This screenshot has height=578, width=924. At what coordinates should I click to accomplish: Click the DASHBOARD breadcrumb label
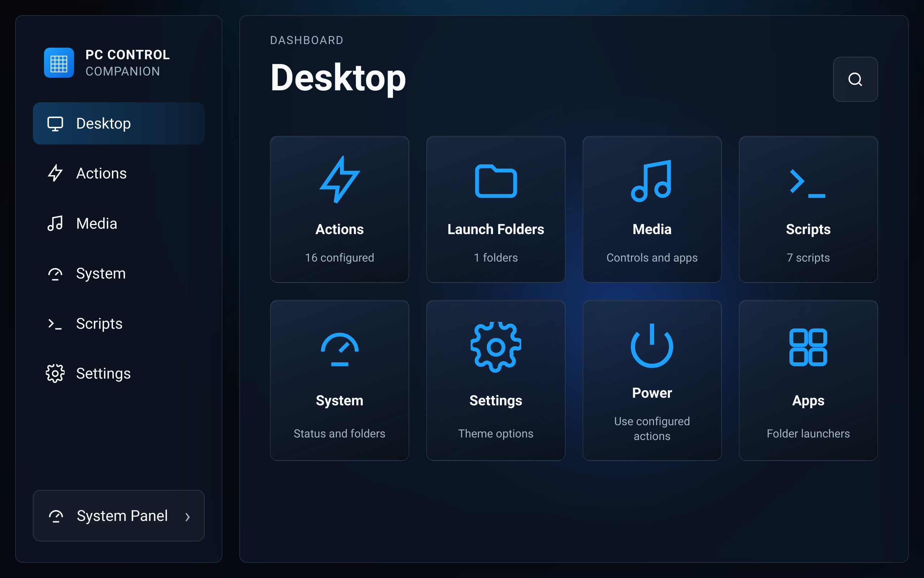[x=306, y=40]
